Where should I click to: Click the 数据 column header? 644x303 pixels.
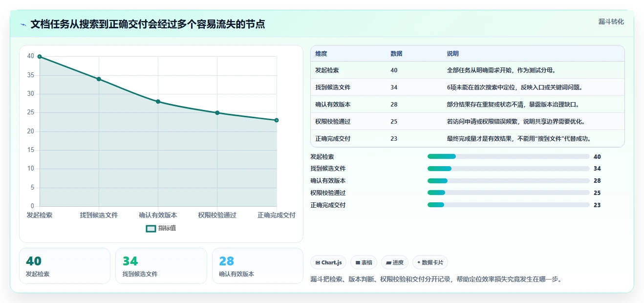point(396,54)
